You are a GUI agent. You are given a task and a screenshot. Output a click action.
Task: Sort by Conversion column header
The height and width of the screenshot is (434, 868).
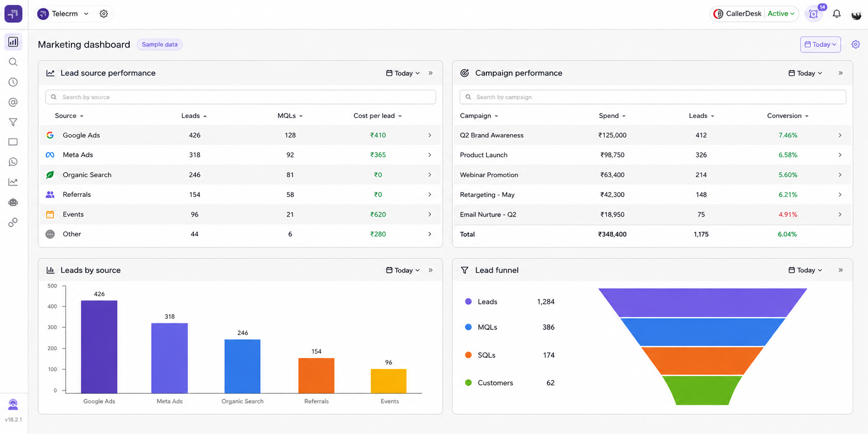click(788, 116)
